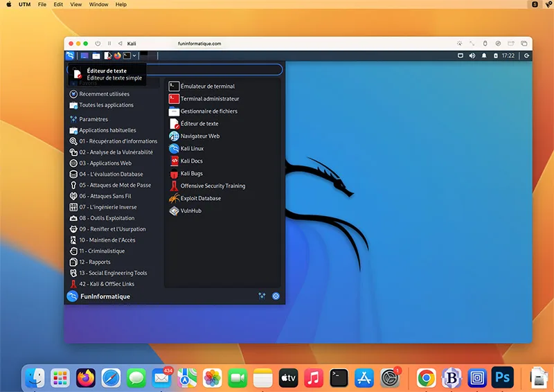
Task: Click the UTM restart triangle icon
Action: (120, 44)
